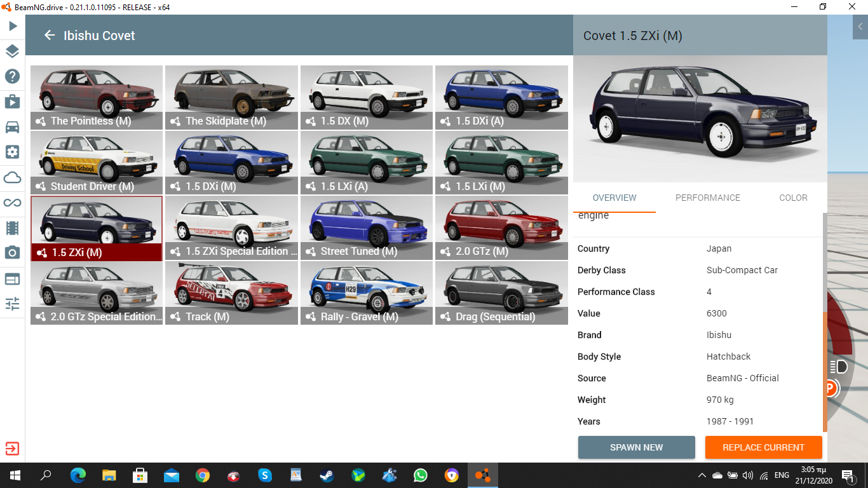The image size is (868, 488).
Task: Pick the Student Driver (M) configuration
Action: [97, 163]
